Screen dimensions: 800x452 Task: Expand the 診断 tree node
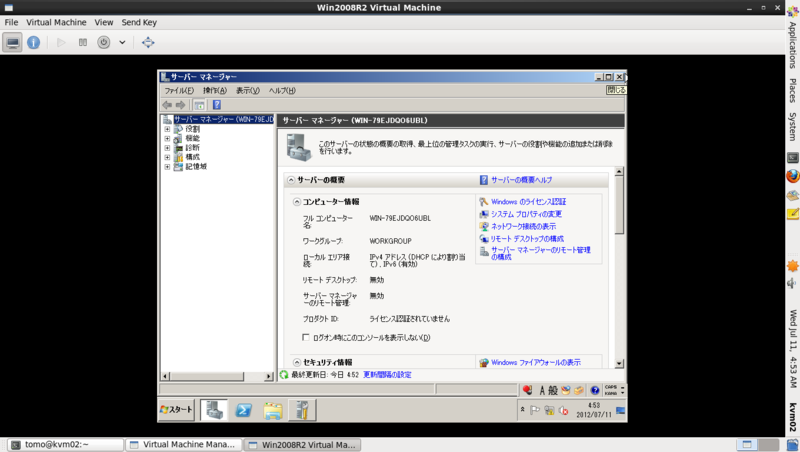click(x=167, y=148)
